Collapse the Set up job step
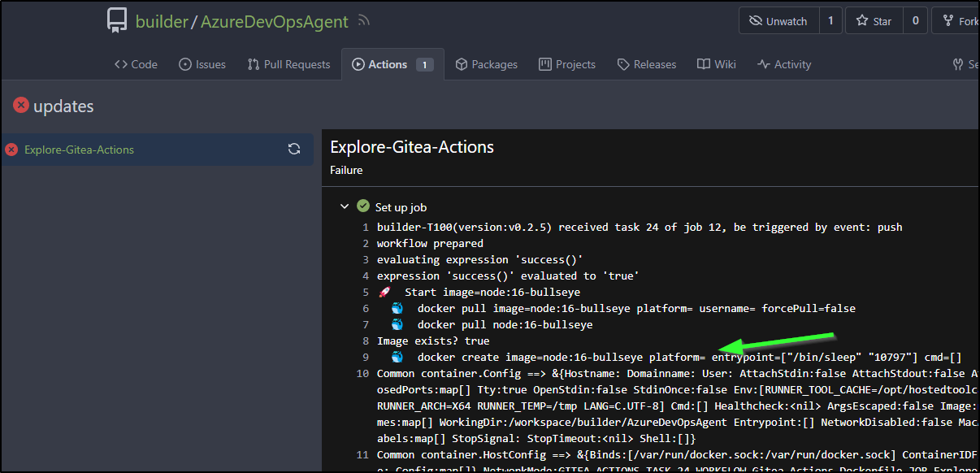Image resolution: width=980 pixels, height=473 pixels. [x=345, y=207]
